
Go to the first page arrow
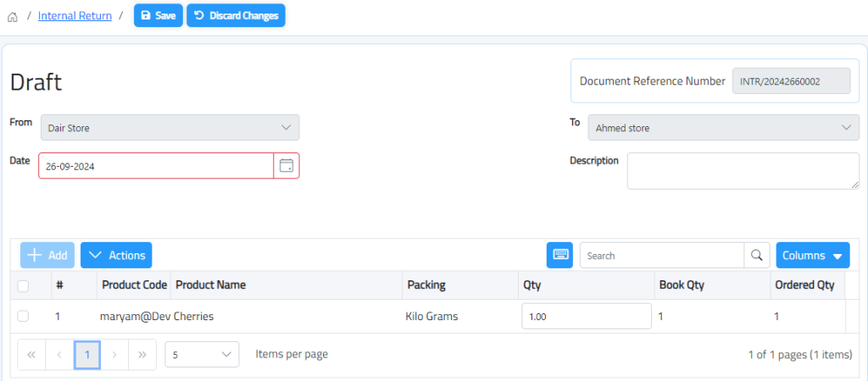click(31, 355)
